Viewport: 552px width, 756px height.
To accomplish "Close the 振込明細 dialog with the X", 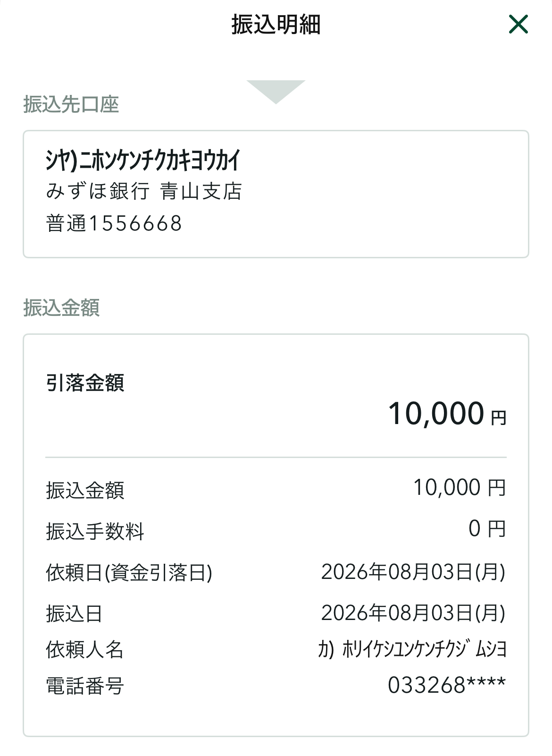I will pos(518,24).
